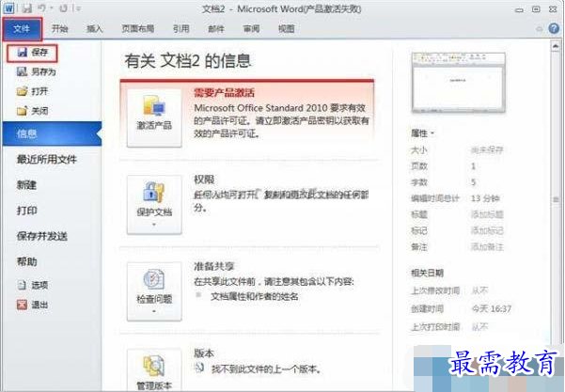565x392 pixels.
Task: Click the 打开 folder icon
Action: [x=22, y=91]
